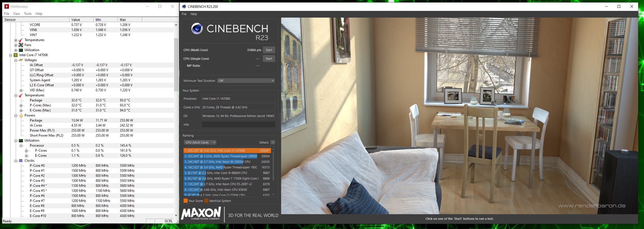This screenshot has width=644, height=229.
Task: Click the rendered room image
Action: pyautogui.click(x=459, y=116)
